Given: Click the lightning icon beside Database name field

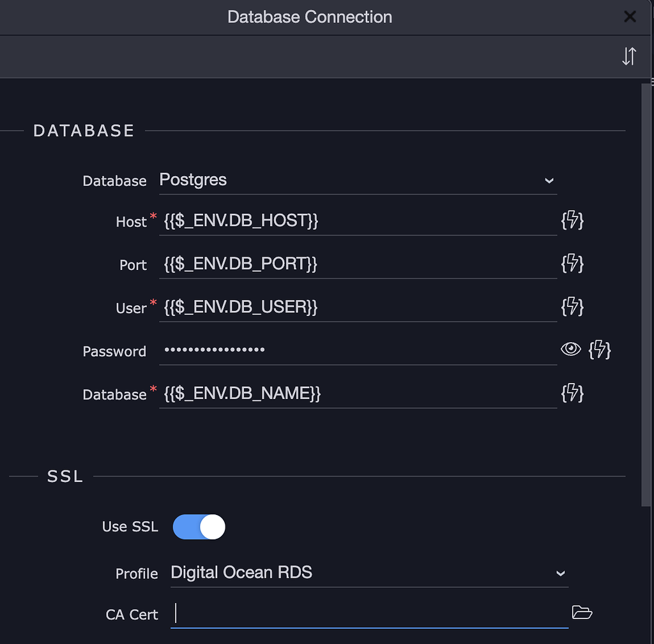Looking at the screenshot, I should tap(573, 393).
